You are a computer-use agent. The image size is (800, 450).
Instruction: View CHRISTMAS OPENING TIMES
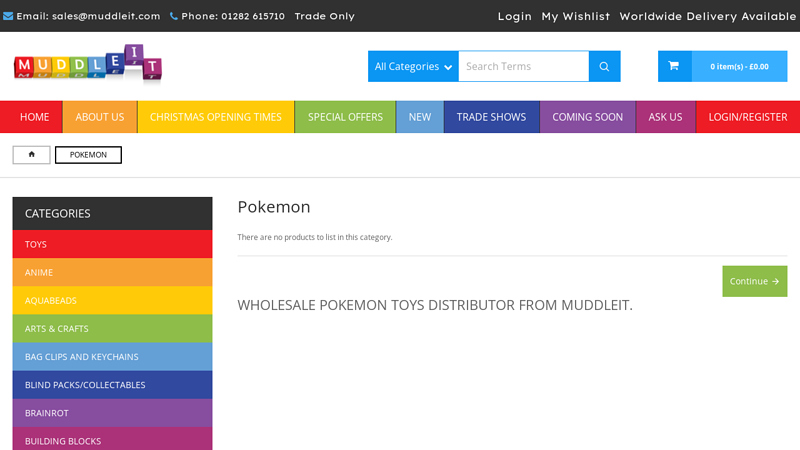click(215, 117)
